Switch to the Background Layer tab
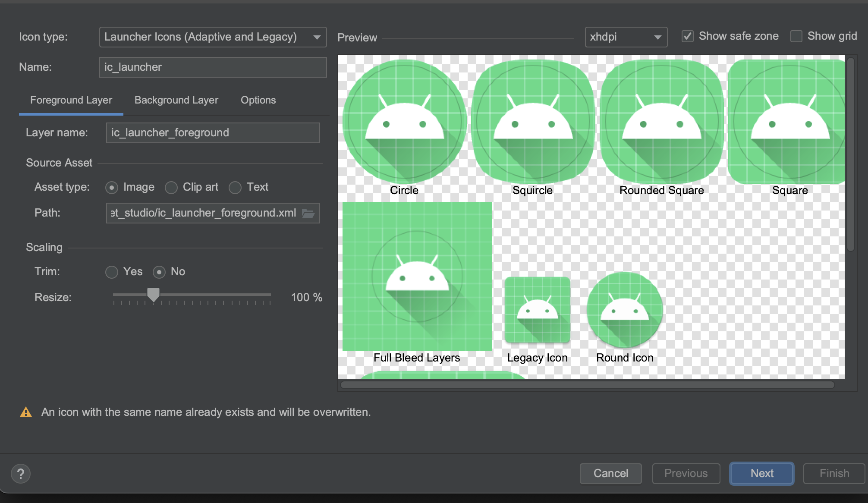868x503 pixels. coord(176,100)
